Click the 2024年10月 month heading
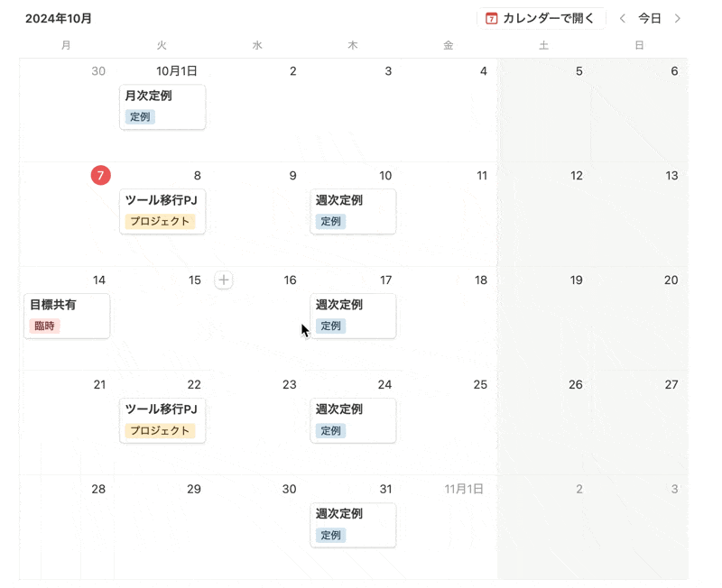This screenshot has width=722, height=588. coord(59,18)
